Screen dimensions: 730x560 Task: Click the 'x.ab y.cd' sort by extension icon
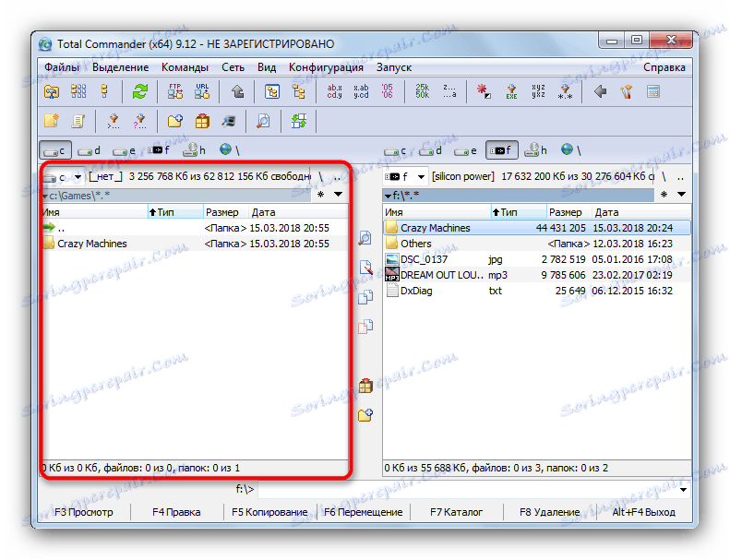[x=361, y=91]
